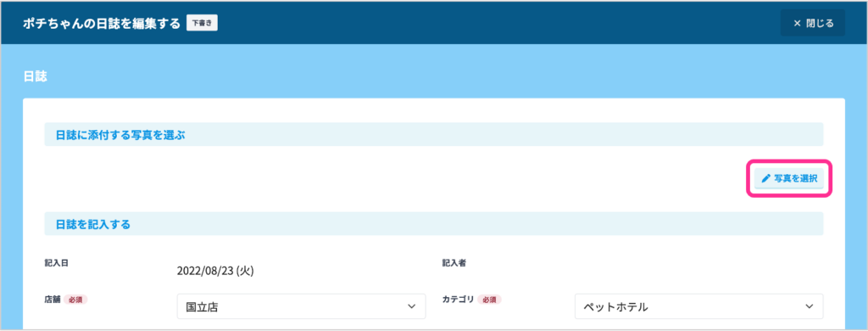Select the 2022/08/23 (火) date value
Image resolution: width=868 pixels, height=331 pixels.
pos(215,271)
